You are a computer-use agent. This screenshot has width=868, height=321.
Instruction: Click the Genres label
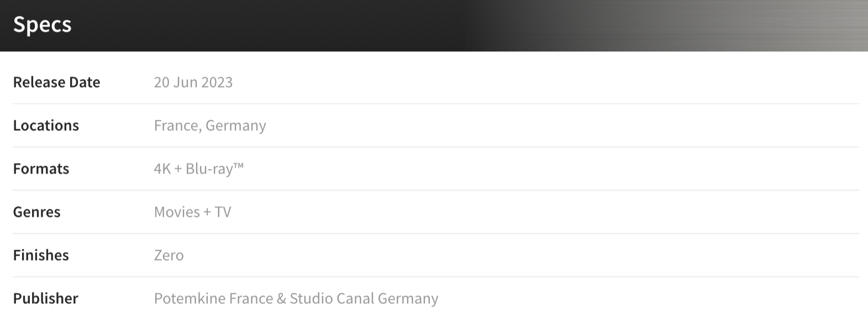(x=36, y=212)
